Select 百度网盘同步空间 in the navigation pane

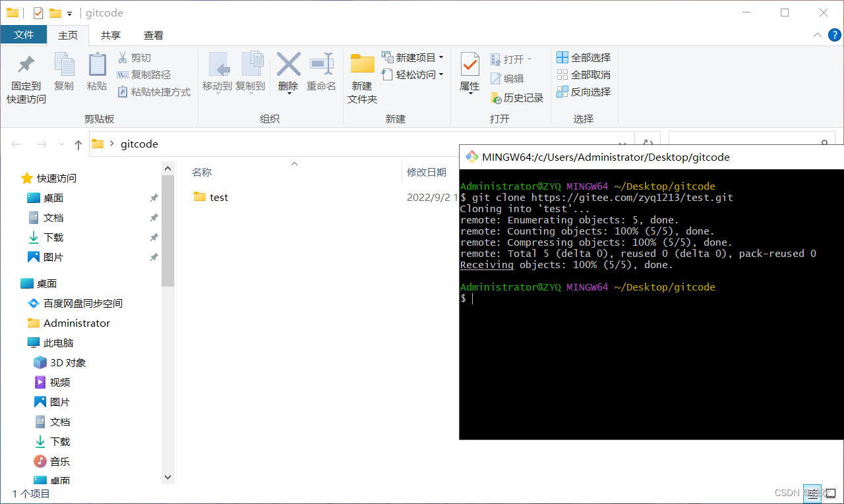click(x=75, y=304)
